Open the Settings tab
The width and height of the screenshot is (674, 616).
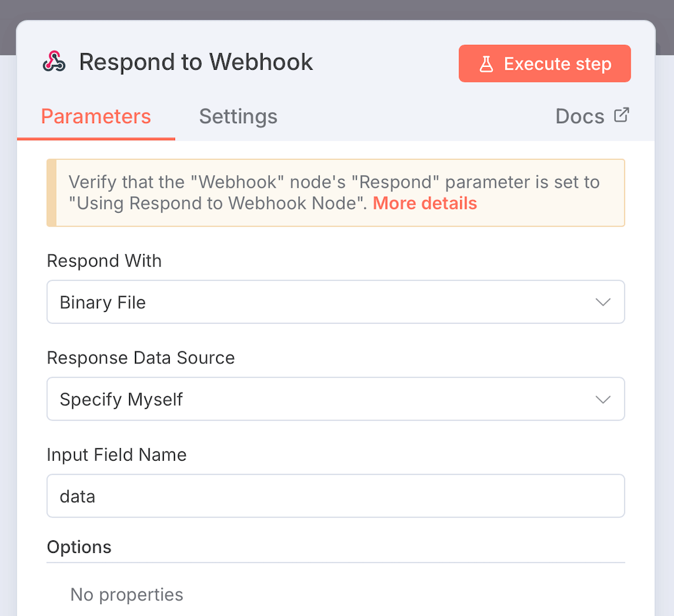pos(238,116)
